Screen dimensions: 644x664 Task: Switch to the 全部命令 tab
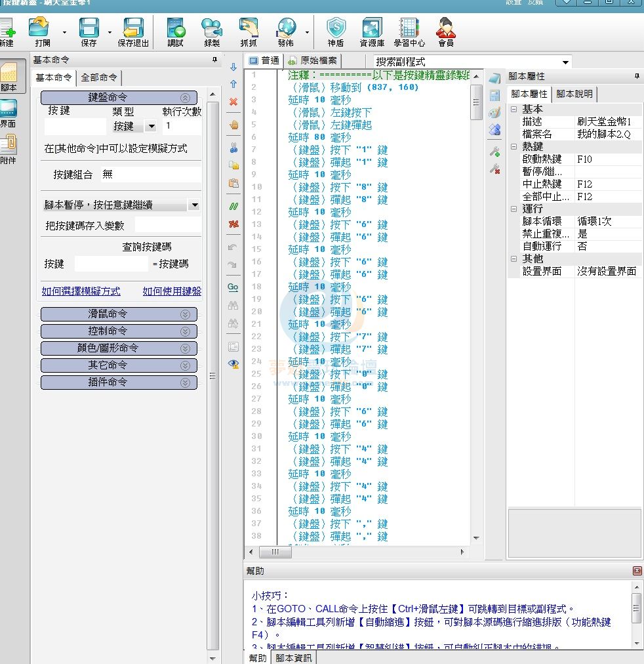(98, 77)
